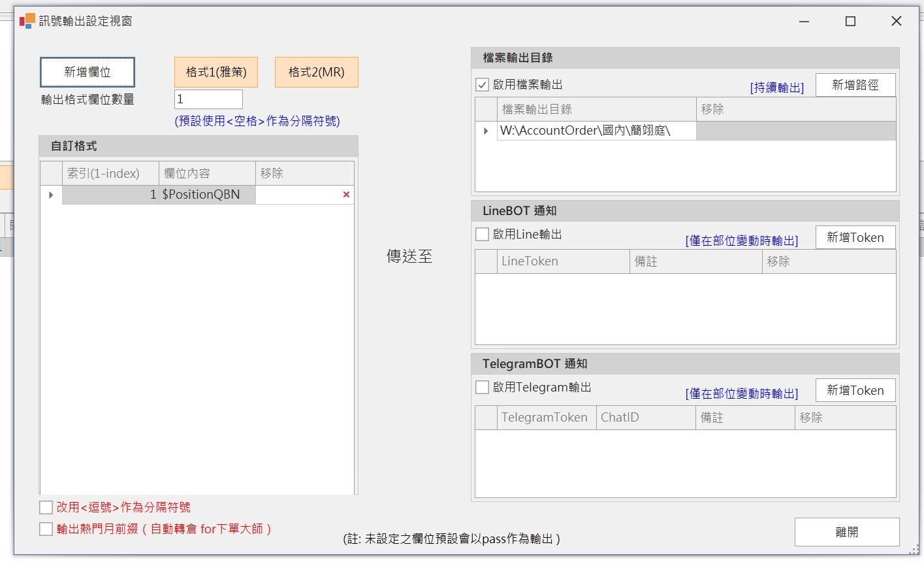Click row arrow beside W:\AccountOrder path
Viewport: 924px width, 566px height.
(486, 131)
